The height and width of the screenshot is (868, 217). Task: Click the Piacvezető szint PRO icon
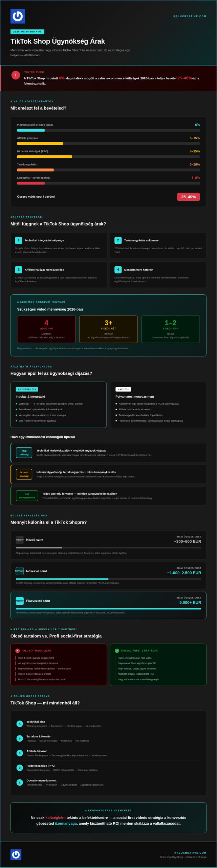pos(20,600)
